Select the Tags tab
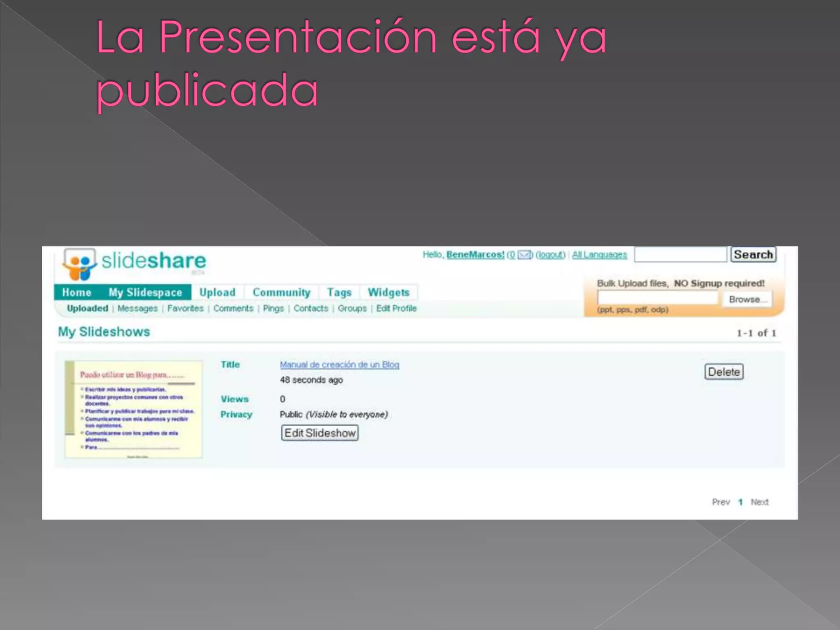The image size is (840, 630). pos(339,292)
